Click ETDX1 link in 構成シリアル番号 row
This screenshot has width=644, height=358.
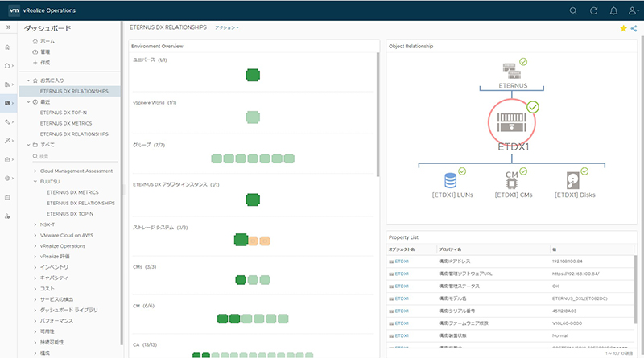[x=402, y=311]
